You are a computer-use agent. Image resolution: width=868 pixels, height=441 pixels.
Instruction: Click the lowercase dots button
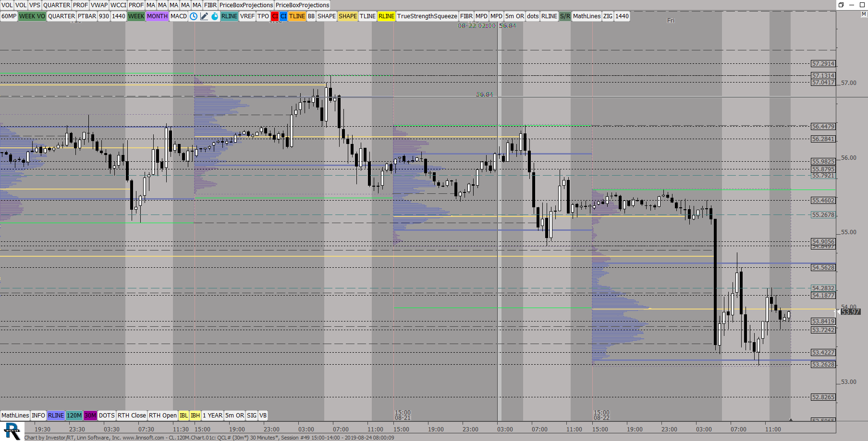[533, 16]
